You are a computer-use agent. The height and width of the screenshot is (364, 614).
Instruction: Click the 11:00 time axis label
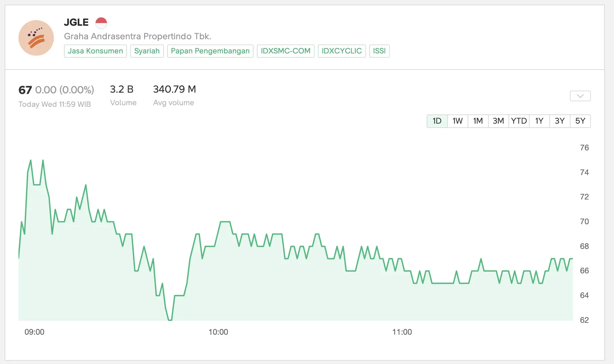point(402,332)
